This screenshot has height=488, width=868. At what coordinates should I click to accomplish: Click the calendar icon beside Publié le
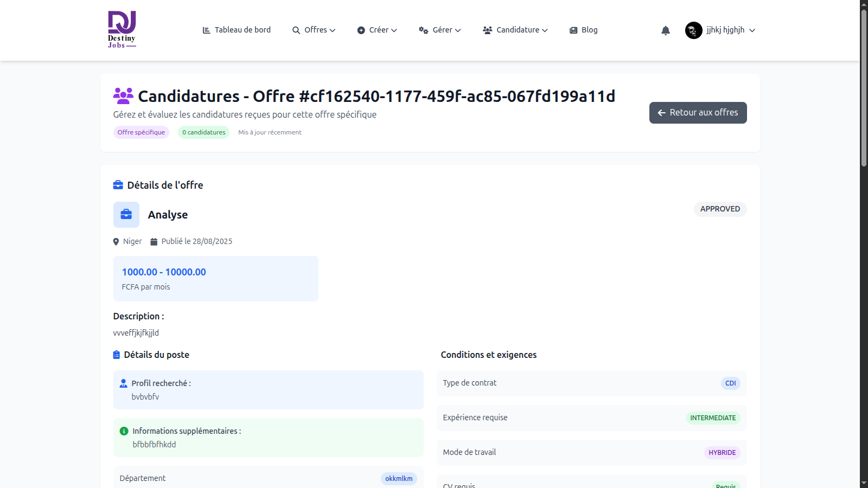[154, 242]
